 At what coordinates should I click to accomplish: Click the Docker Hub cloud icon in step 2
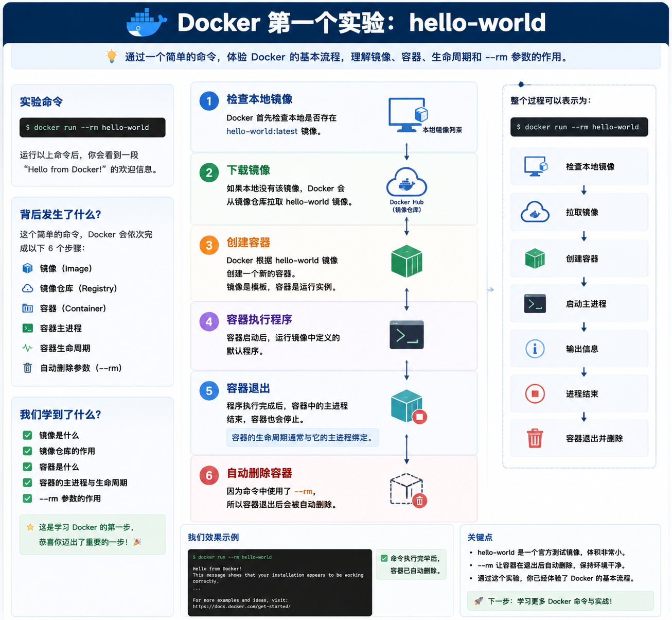(406, 182)
